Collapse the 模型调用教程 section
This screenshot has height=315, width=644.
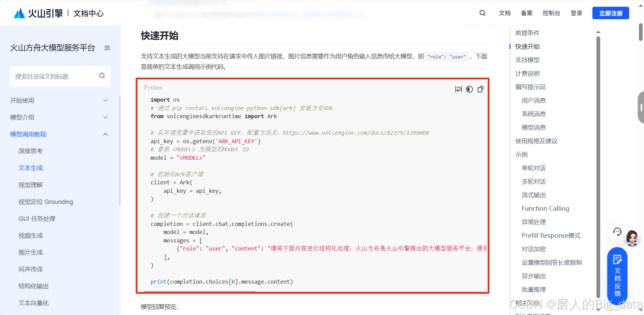click(x=59, y=134)
